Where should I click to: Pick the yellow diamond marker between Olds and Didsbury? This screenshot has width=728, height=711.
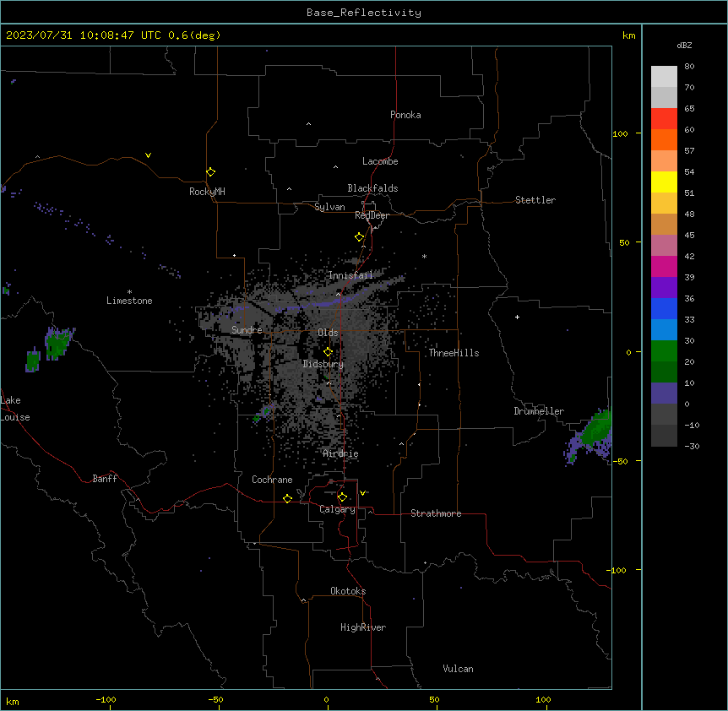point(329,352)
